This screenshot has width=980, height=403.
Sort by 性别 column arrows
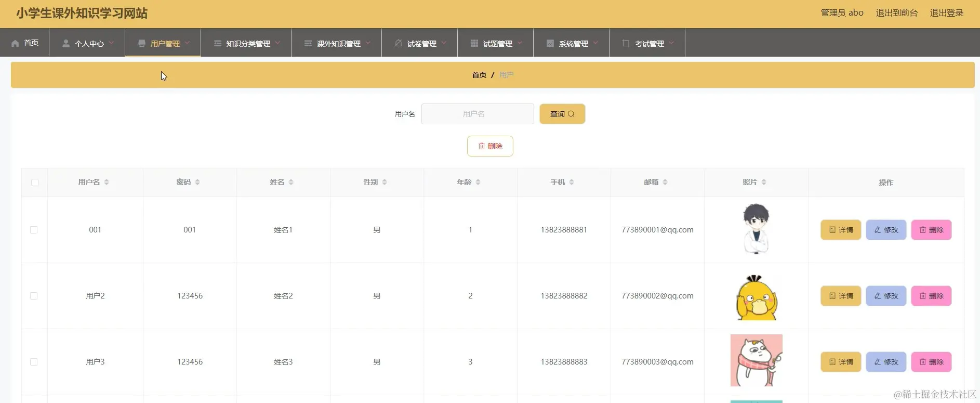click(x=385, y=182)
